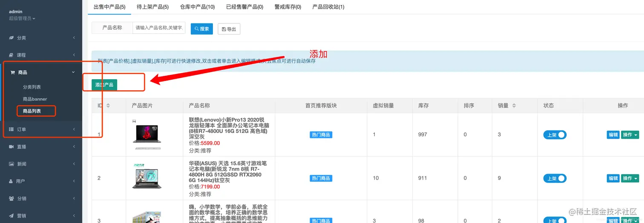
Task: Click the blue 搜索 button
Action: point(202,29)
